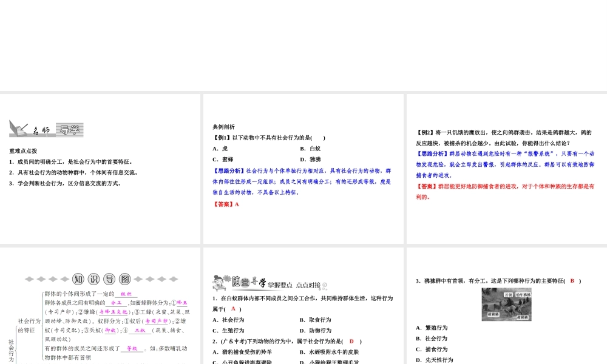Choose option B. 取食行为

(x=315, y=320)
